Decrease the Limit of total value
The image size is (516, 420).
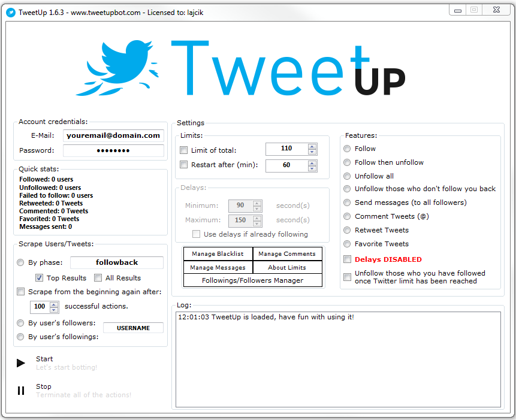point(312,152)
